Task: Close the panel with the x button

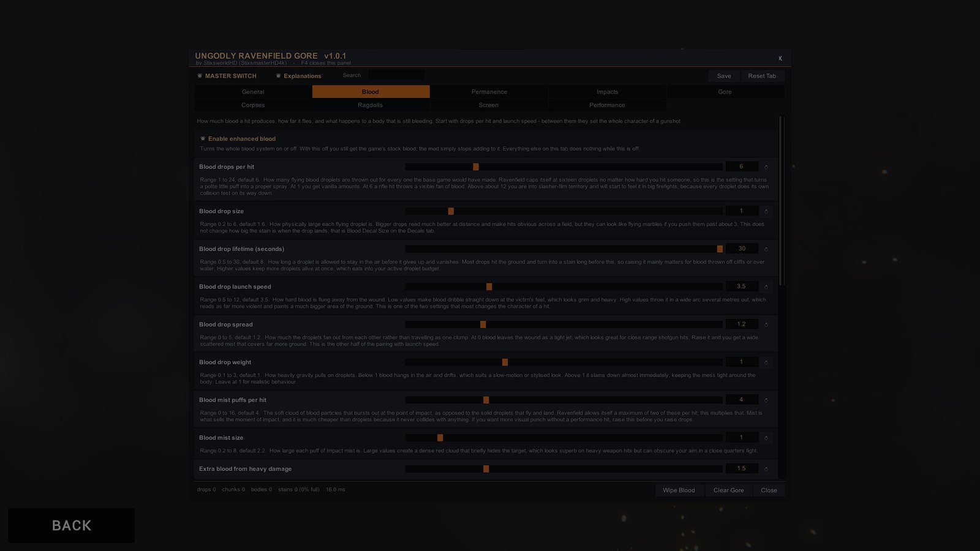Action: click(x=780, y=58)
